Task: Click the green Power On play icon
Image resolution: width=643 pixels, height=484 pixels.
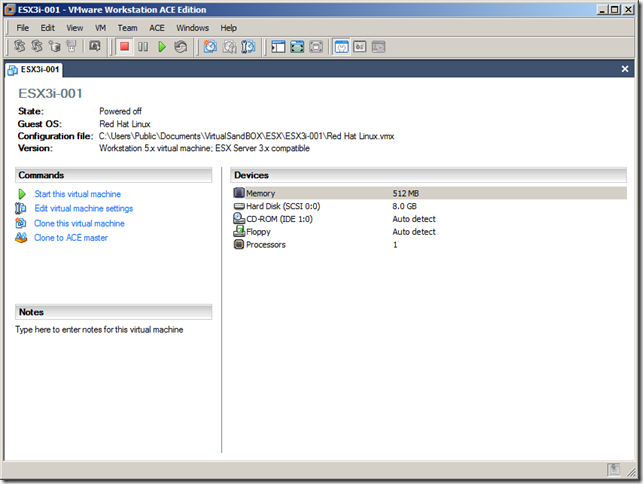Action: pos(162,47)
